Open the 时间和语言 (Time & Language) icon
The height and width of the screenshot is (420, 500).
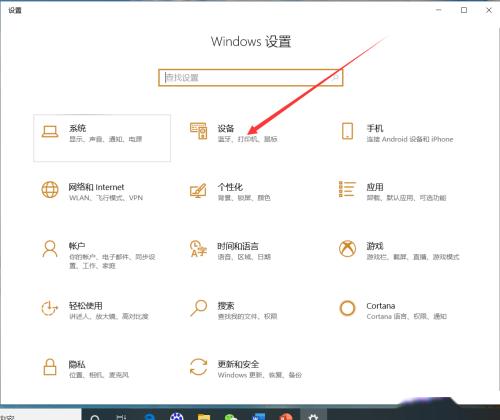pyautogui.click(x=198, y=249)
